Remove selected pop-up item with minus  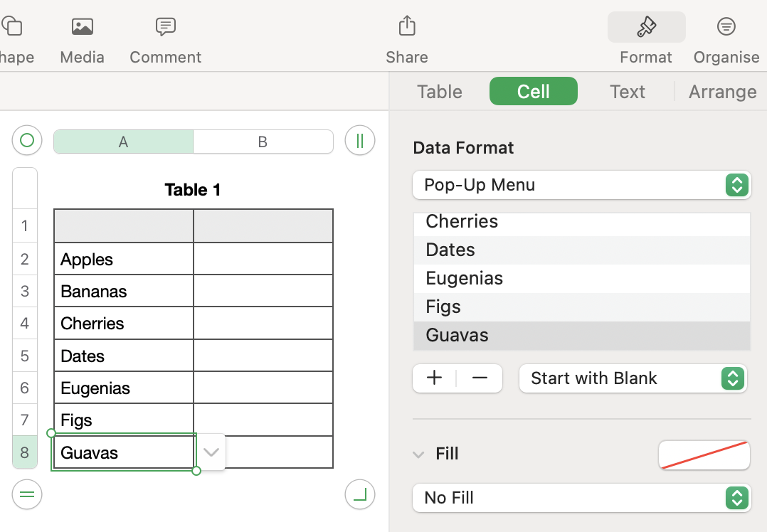(x=480, y=378)
